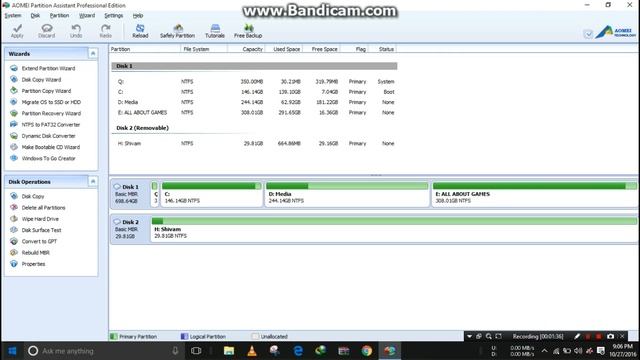Sort by the Used Space column header

click(283, 49)
